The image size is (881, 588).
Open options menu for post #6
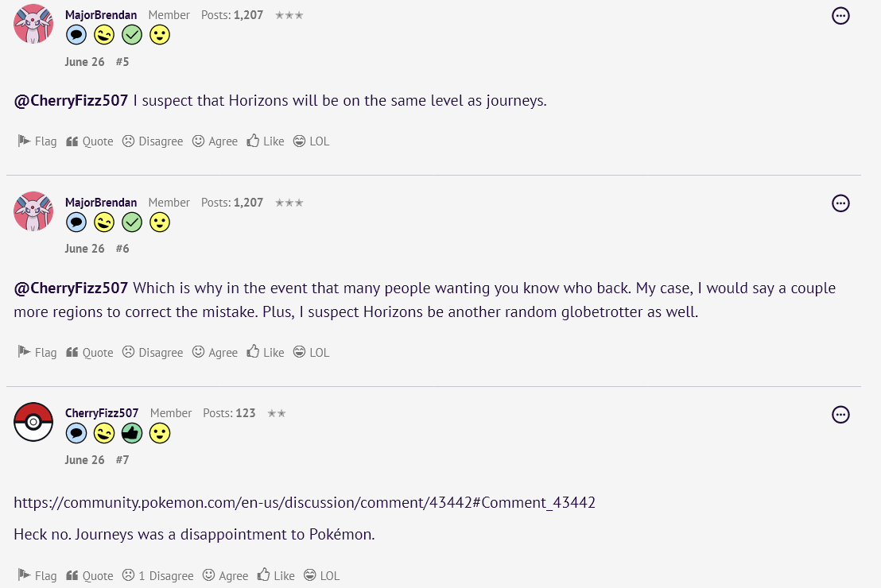click(x=840, y=203)
